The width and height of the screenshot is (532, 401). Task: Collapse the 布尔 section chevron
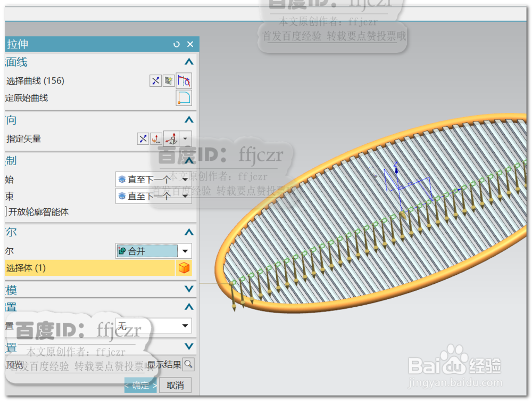189,232
